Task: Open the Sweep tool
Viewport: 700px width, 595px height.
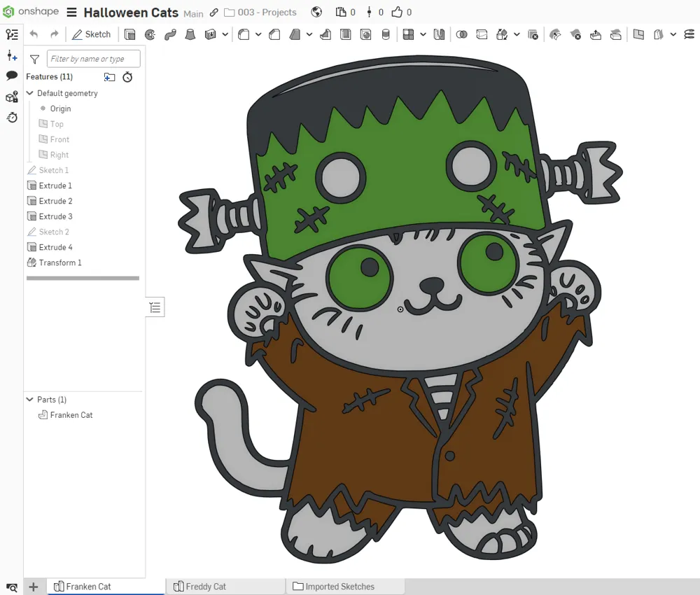Action: pyautogui.click(x=171, y=34)
